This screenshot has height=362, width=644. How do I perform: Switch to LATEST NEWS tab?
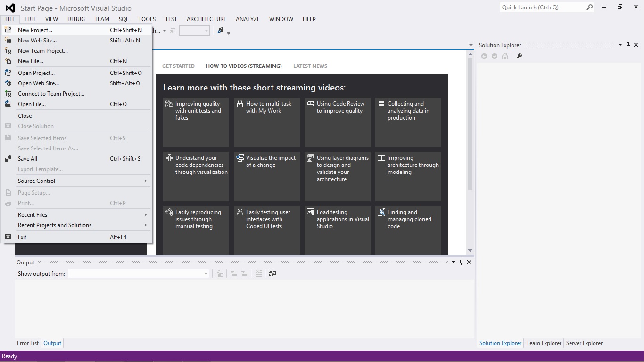(x=310, y=66)
